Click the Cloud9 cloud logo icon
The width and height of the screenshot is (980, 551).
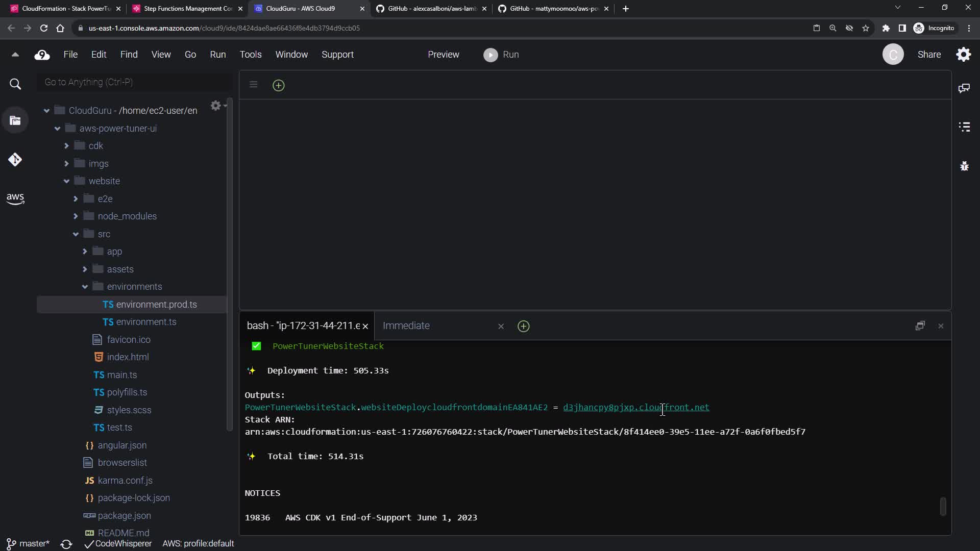[42, 55]
